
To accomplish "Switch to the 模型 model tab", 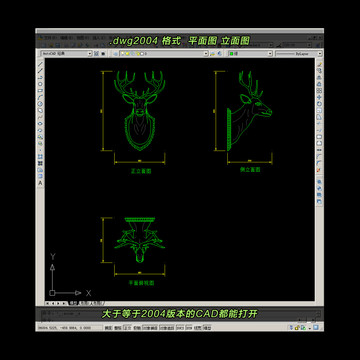I will click(x=72, y=303).
